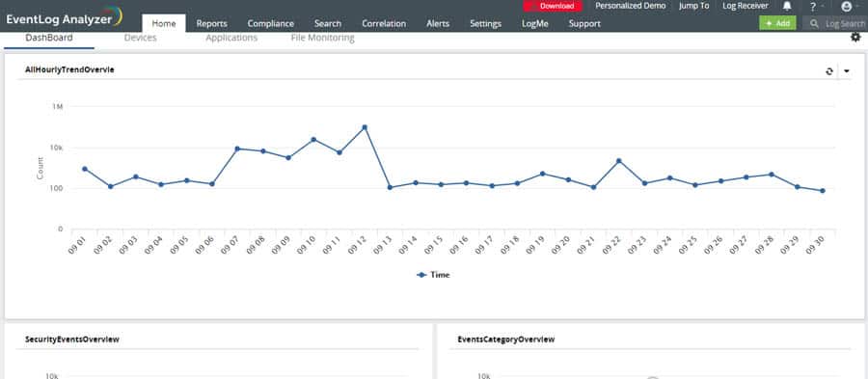
Task: Click the Count axis label
Action: point(40,168)
